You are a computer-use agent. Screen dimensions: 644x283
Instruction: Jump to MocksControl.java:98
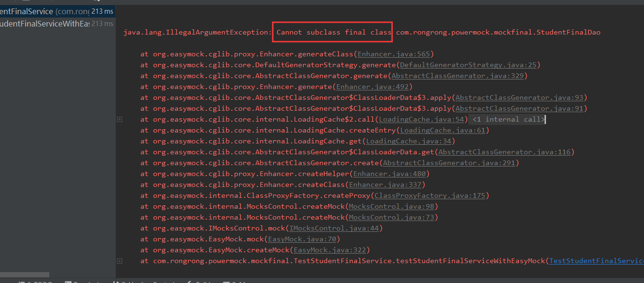tap(392, 207)
